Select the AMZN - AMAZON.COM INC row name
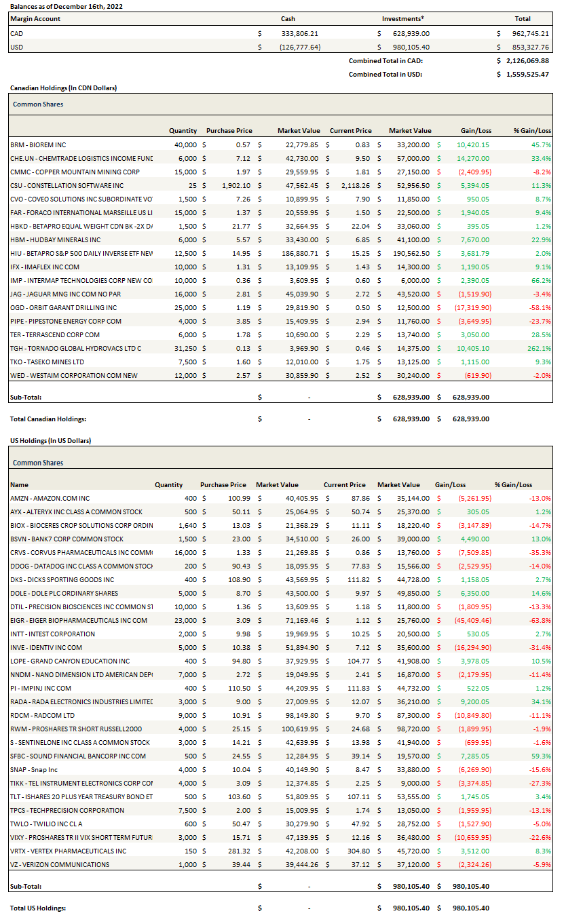Screen dimensions: 564x924 coord(50,498)
